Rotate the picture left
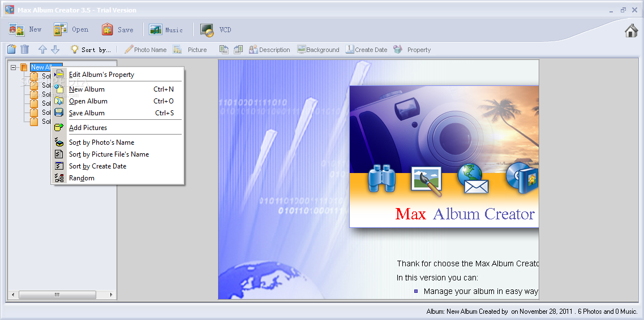 (224, 50)
